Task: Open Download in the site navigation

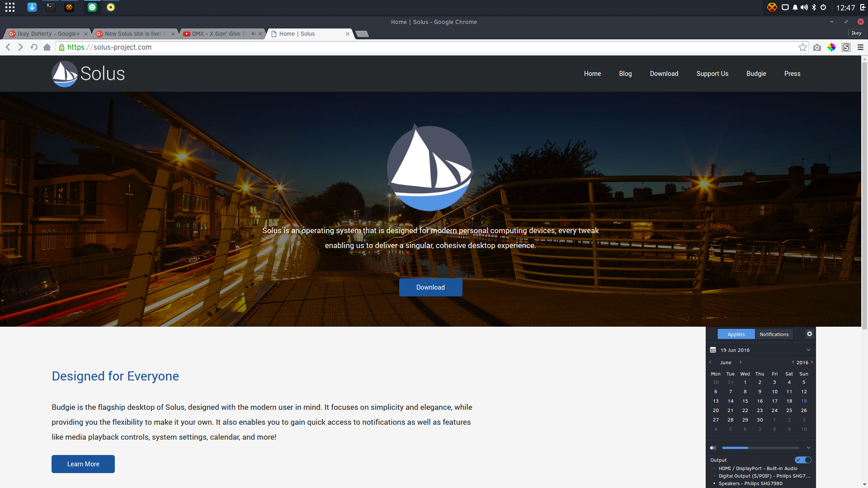Action: [664, 74]
